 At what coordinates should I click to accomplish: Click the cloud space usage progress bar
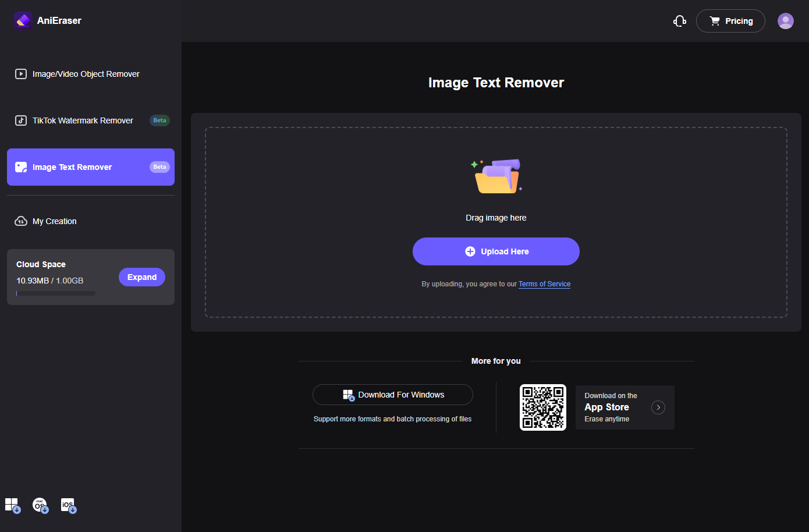pos(56,293)
